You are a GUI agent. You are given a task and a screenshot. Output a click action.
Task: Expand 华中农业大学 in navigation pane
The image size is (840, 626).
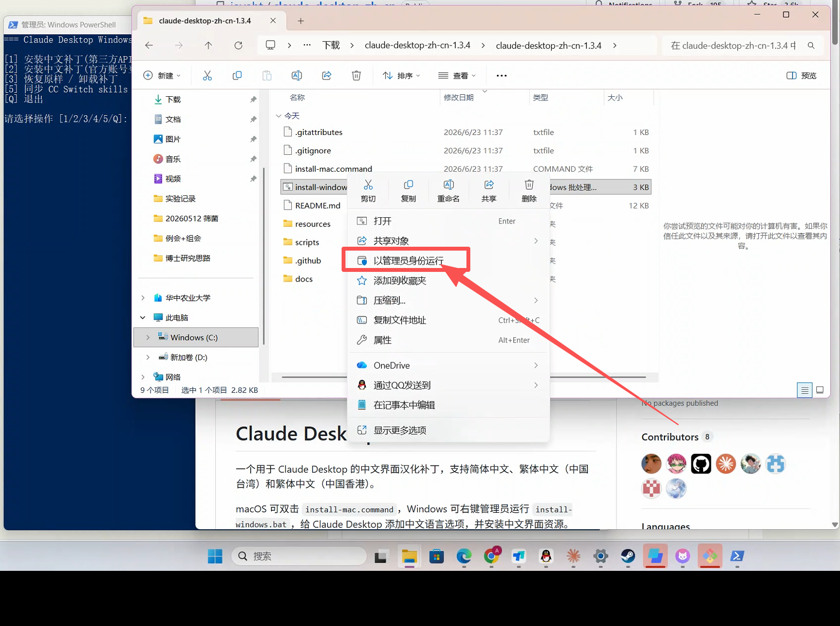point(143,298)
